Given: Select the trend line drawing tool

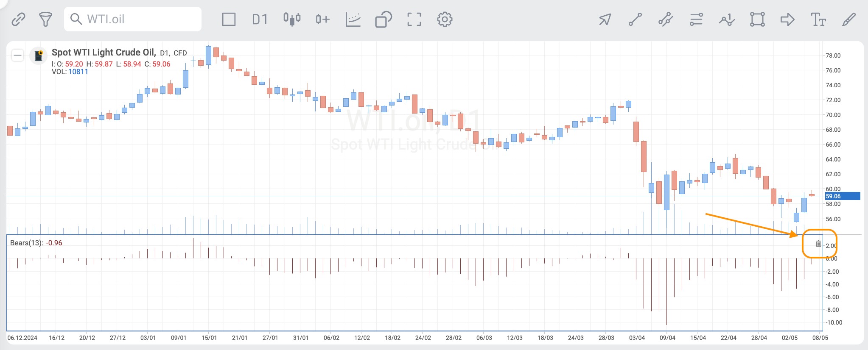Looking at the screenshot, I should click(635, 19).
